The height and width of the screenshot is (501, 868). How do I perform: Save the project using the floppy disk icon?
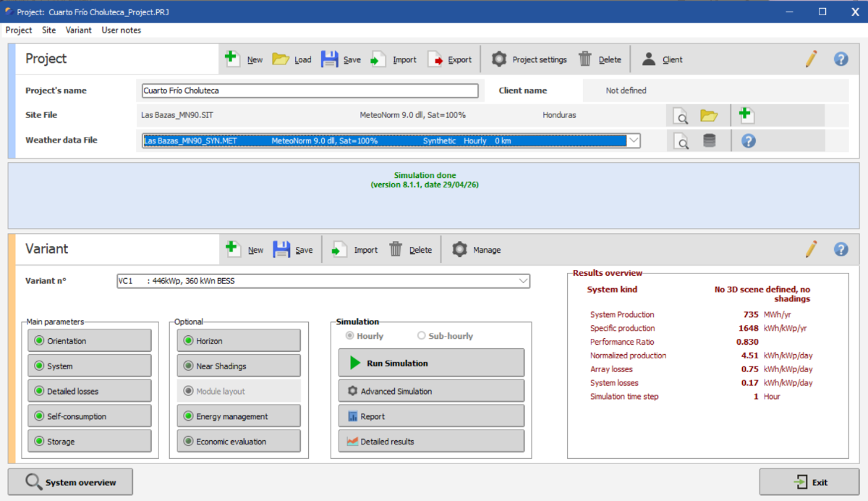[330, 59]
